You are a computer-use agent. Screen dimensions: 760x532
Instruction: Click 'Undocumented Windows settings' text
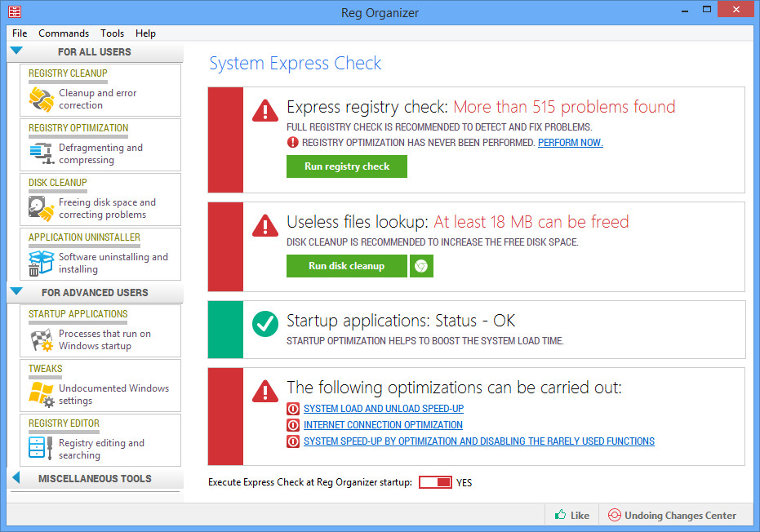tap(114, 394)
